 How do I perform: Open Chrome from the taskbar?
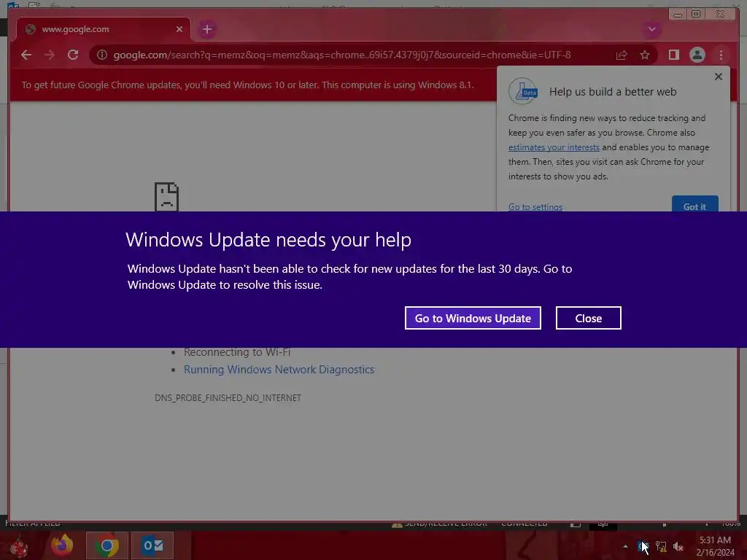click(107, 545)
